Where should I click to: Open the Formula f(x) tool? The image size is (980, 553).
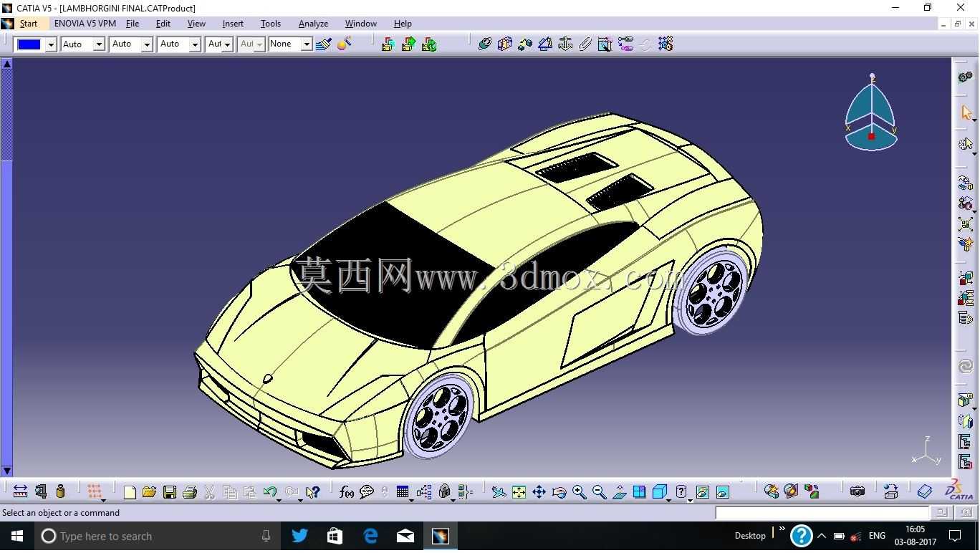[347, 492]
